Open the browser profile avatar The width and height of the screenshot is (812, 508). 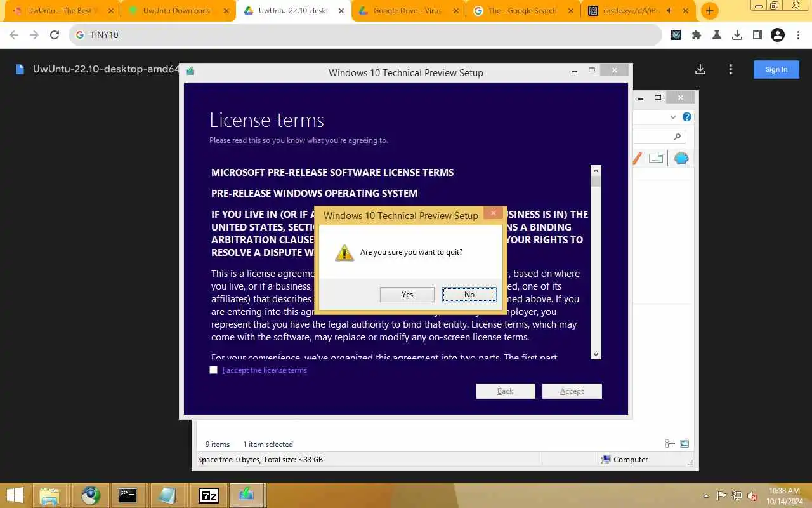pos(778,35)
